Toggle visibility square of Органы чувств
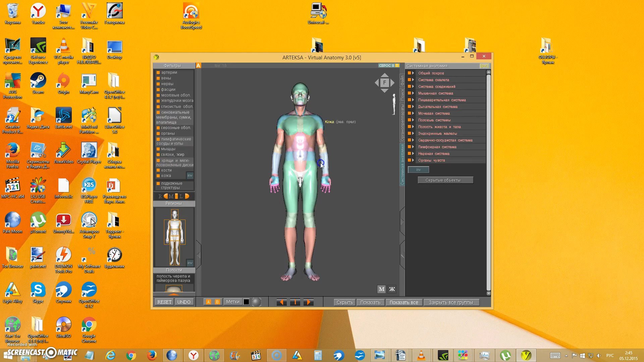This screenshot has height=362, width=644. (x=409, y=160)
